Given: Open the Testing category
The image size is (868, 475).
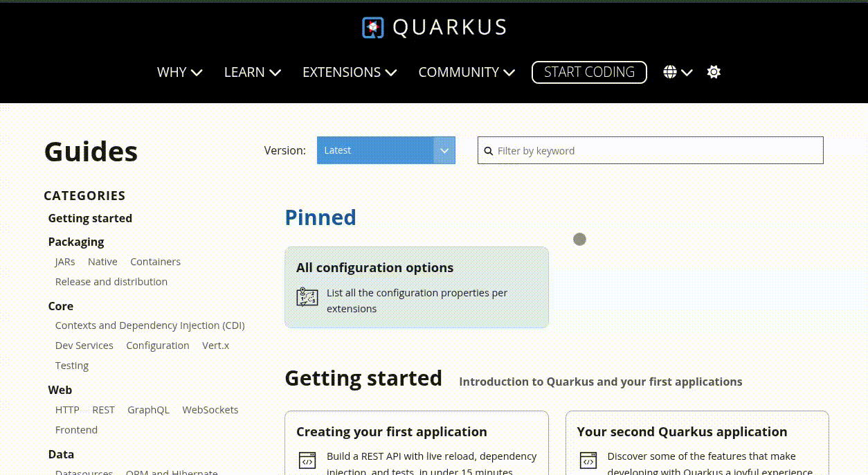Looking at the screenshot, I should click(72, 366).
